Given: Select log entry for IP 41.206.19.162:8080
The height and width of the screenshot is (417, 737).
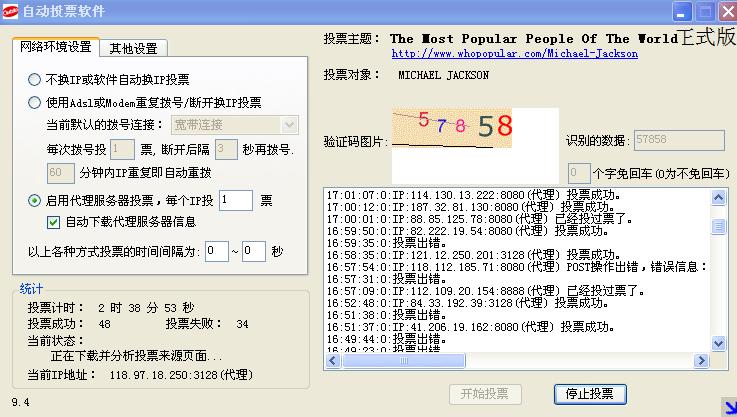Looking at the screenshot, I should click(x=471, y=327).
